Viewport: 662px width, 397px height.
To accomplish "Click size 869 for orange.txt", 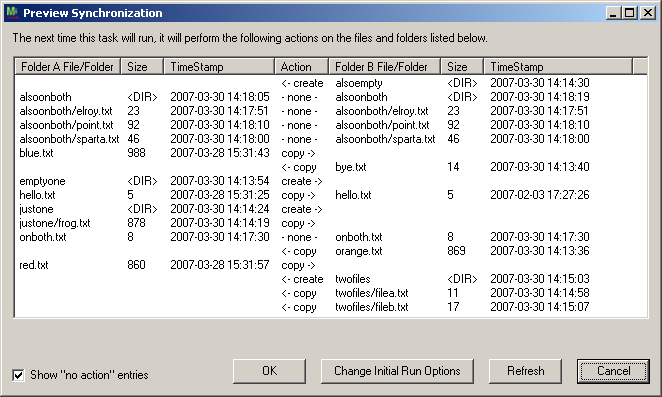I will coord(456,251).
